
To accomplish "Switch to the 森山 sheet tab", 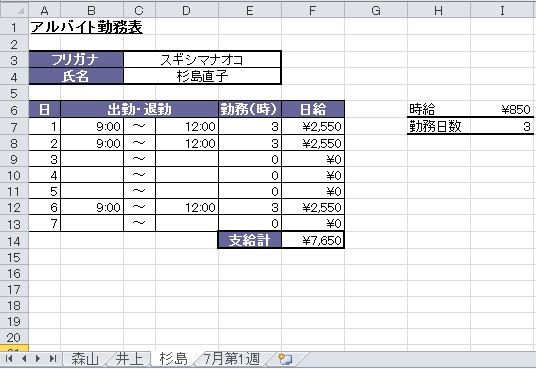I will [85, 359].
